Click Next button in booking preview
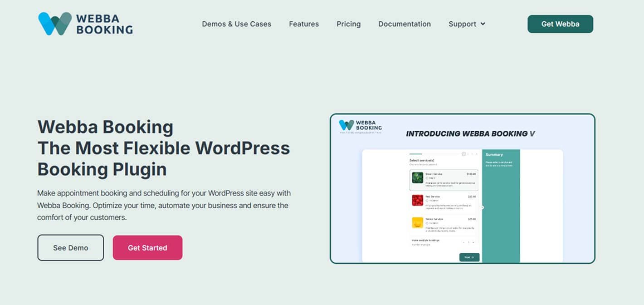This screenshot has height=305, width=644. point(469,257)
